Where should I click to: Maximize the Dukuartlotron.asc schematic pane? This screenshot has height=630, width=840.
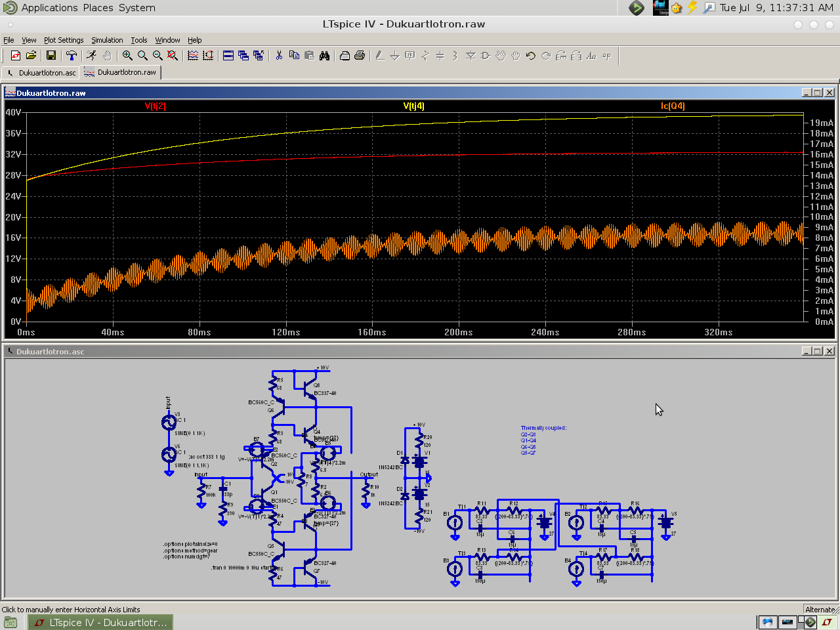pos(818,351)
